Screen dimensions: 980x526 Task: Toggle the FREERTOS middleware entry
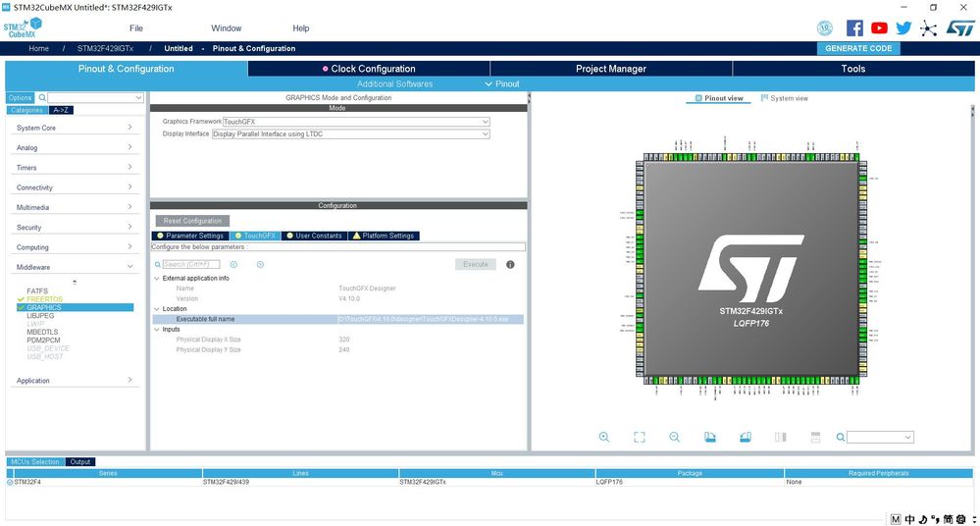point(44,299)
